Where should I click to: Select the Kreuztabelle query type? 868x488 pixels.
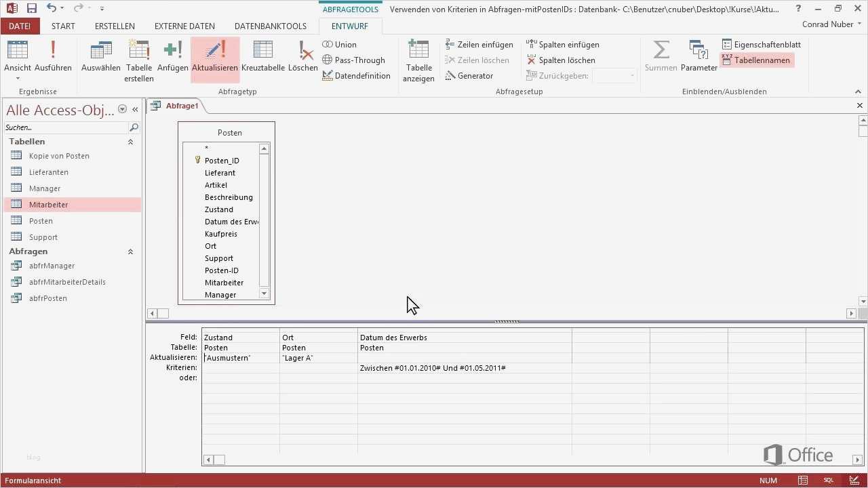(x=263, y=57)
